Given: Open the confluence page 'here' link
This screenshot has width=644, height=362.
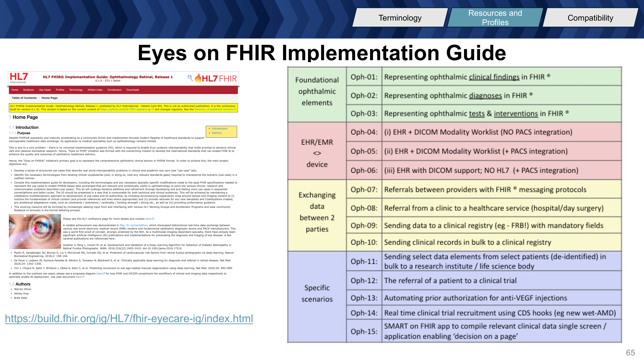Looking at the screenshot, I should [x=150, y=219].
